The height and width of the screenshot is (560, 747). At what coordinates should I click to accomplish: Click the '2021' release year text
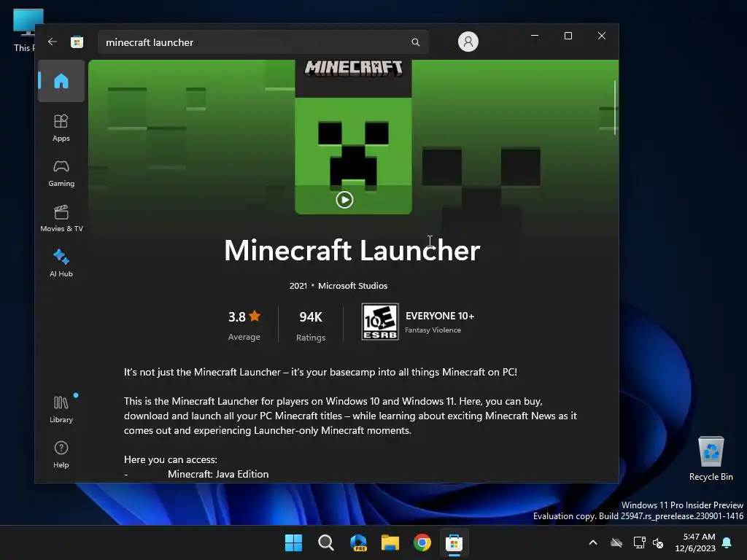click(298, 286)
